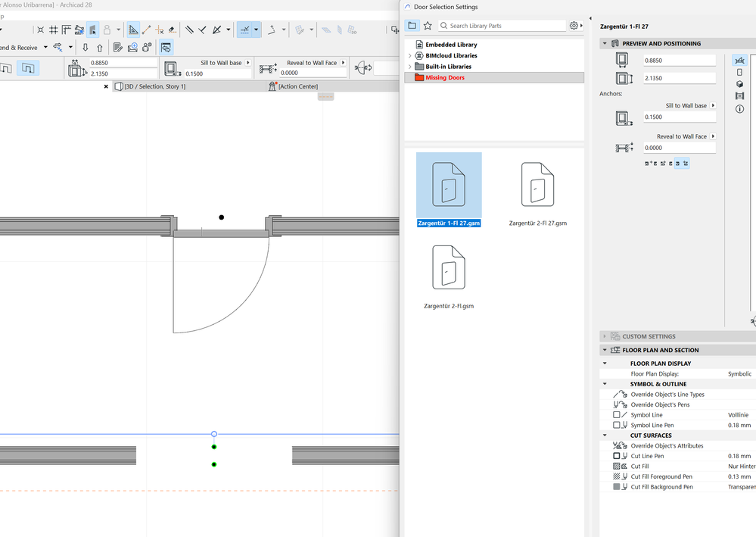This screenshot has height=537, width=756.
Task: Open Sill to Wall base arrow in Info Box
Action: [248, 63]
